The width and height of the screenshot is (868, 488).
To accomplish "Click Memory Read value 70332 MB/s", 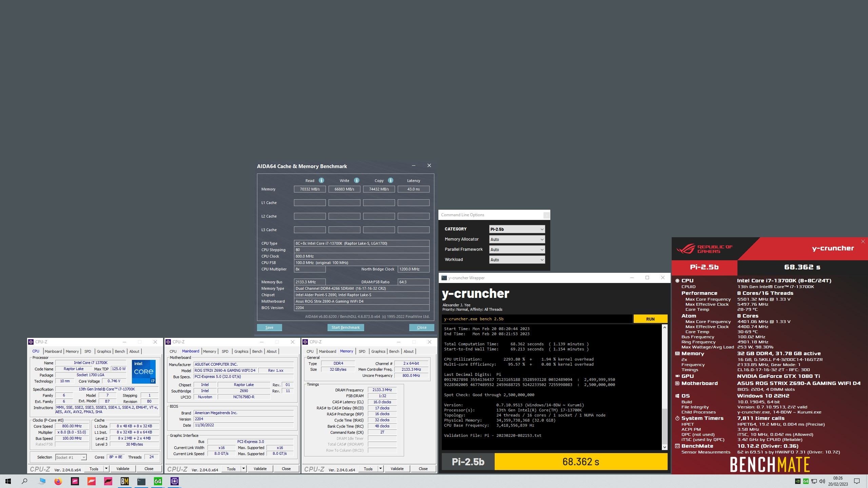I will click(x=310, y=189).
